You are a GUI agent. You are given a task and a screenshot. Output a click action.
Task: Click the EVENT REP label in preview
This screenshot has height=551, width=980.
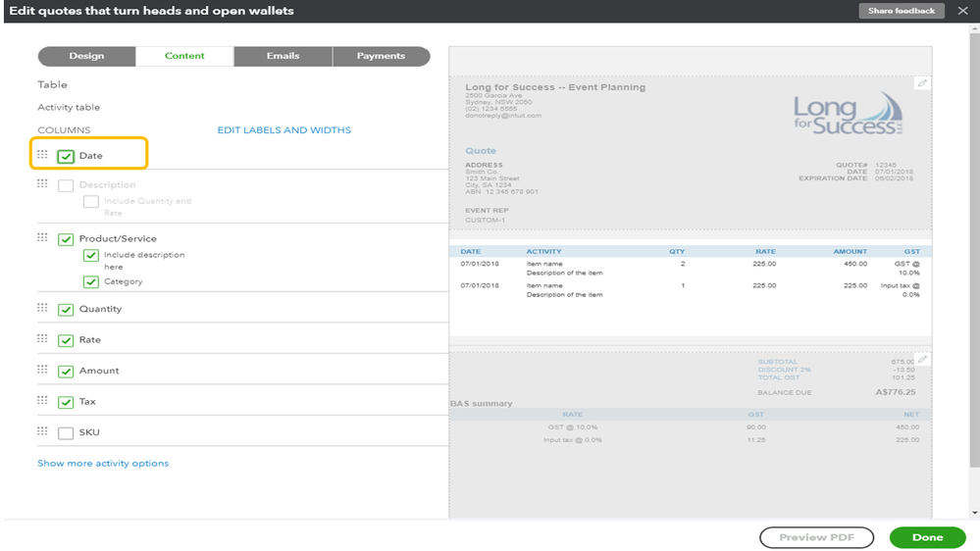click(487, 211)
